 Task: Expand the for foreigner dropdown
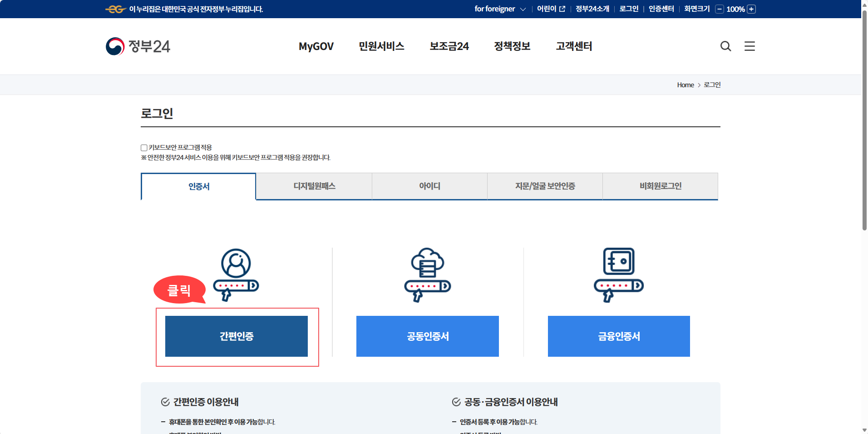tap(500, 9)
